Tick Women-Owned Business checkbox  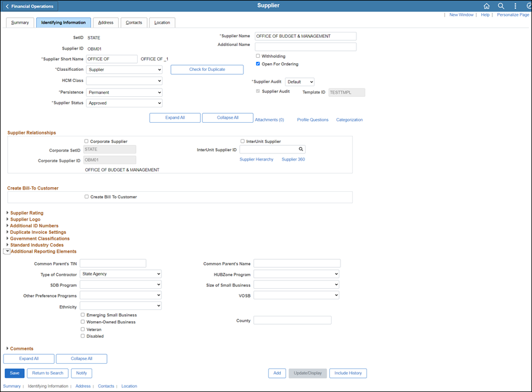(82, 322)
